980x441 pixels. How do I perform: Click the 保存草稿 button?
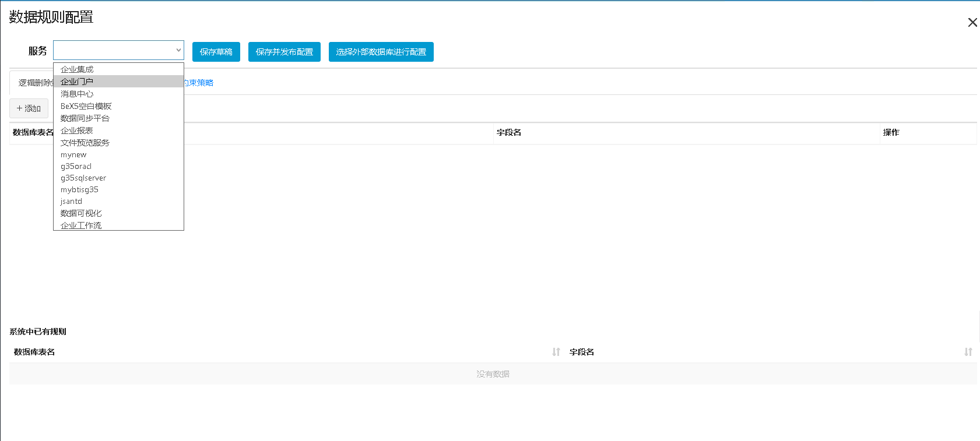[x=216, y=52]
